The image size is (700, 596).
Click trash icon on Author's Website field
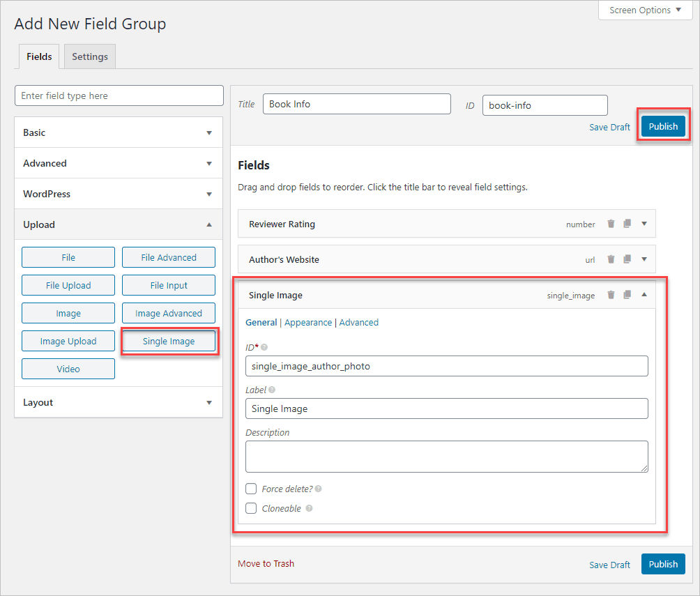(611, 259)
